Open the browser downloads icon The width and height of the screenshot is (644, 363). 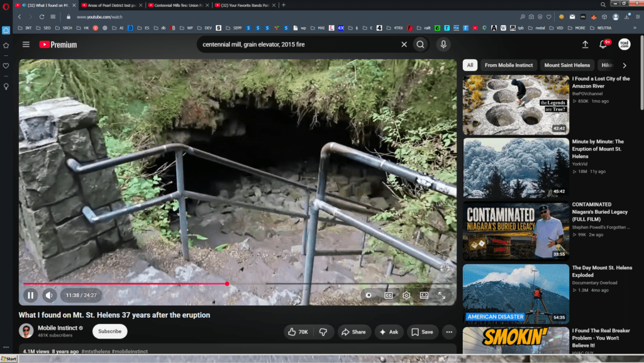point(627,17)
